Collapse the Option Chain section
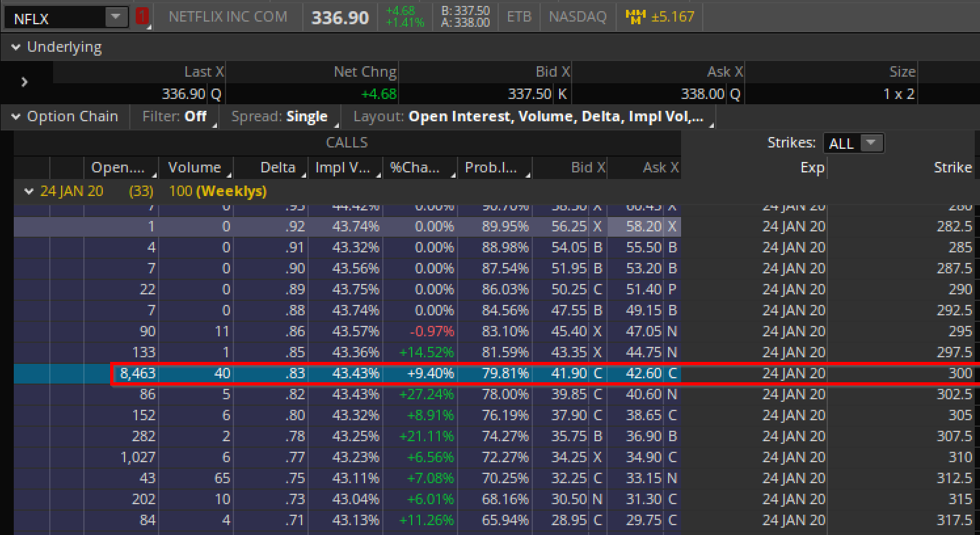 [16, 117]
